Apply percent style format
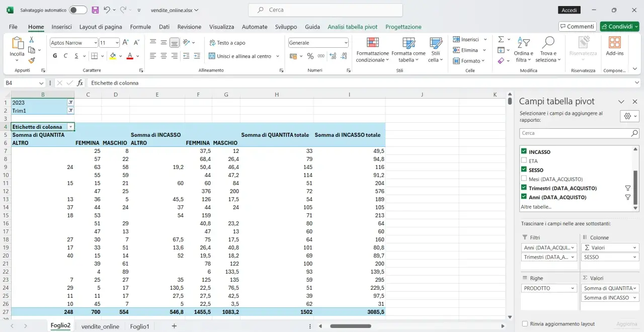The height and width of the screenshot is (332, 644). pos(310,56)
